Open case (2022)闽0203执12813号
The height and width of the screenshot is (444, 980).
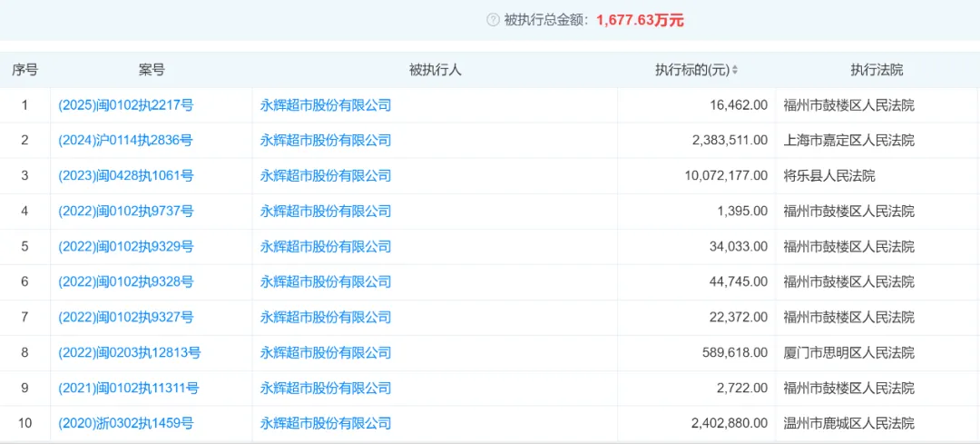[130, 353]
